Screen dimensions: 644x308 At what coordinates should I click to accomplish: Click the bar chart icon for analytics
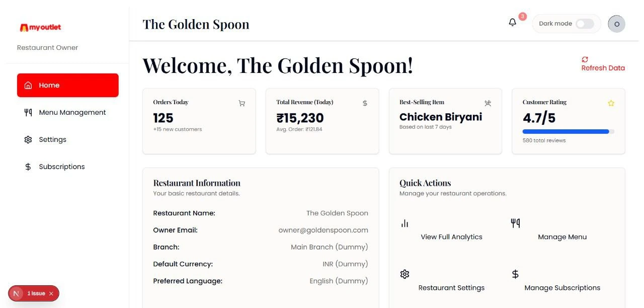point(405,223)
